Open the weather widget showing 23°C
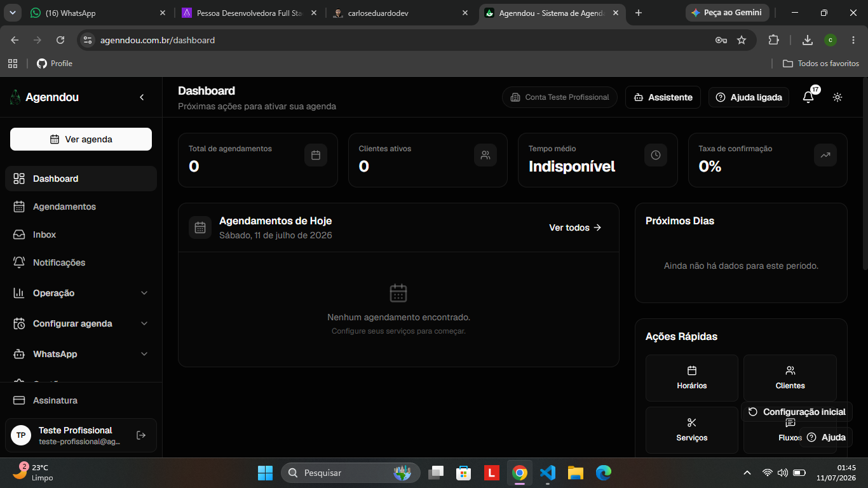This screenshot has width=868, height=488. 33,473
